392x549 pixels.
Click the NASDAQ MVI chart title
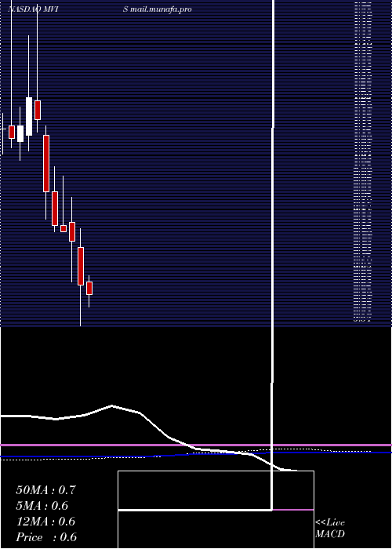coord(33,9)
